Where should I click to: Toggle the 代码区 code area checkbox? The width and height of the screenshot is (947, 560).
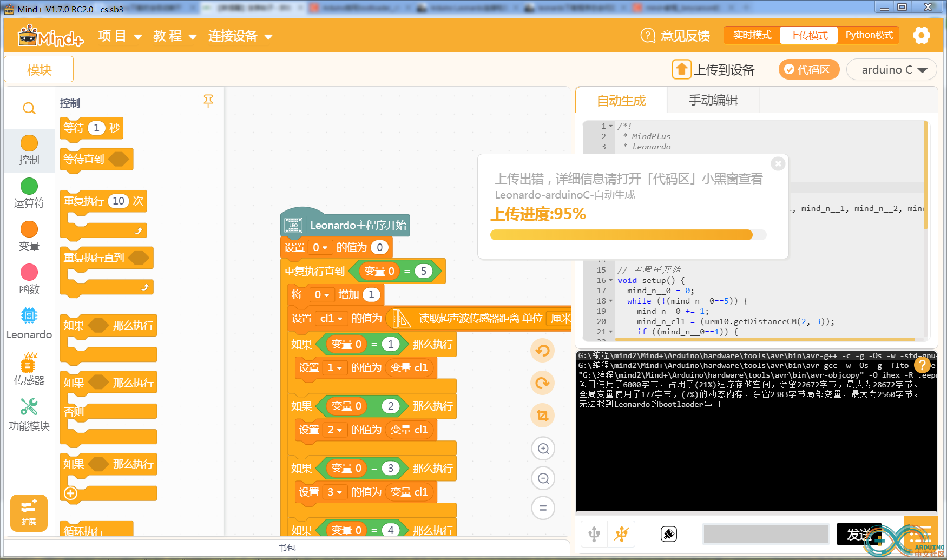coord(808,70)
